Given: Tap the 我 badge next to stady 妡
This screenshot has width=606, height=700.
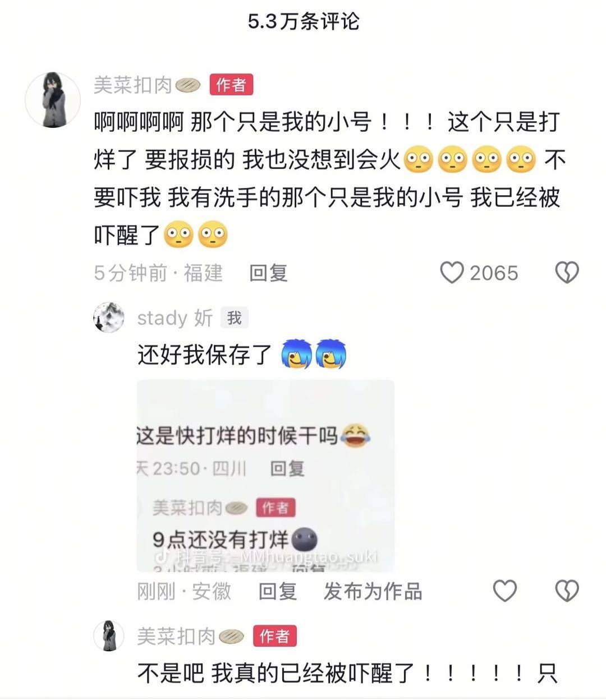Looking at the screenshot, I should 234,318.
